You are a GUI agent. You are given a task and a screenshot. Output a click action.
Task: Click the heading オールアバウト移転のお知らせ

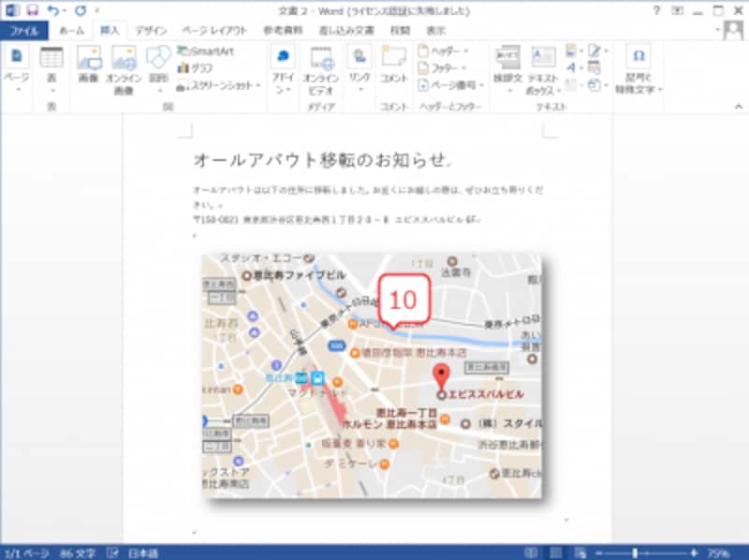pyautogui.click(x=321, y=160)
